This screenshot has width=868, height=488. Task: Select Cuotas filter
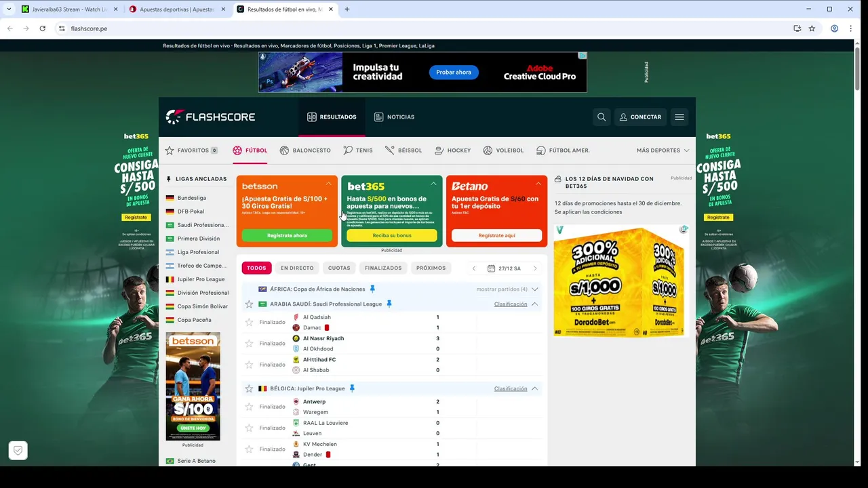click(x=339, y=268)
